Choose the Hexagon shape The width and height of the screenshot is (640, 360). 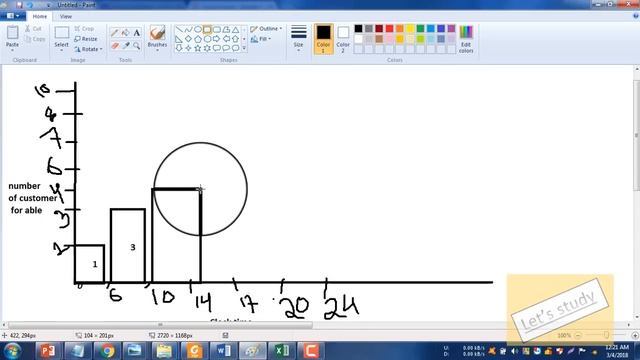207,39
